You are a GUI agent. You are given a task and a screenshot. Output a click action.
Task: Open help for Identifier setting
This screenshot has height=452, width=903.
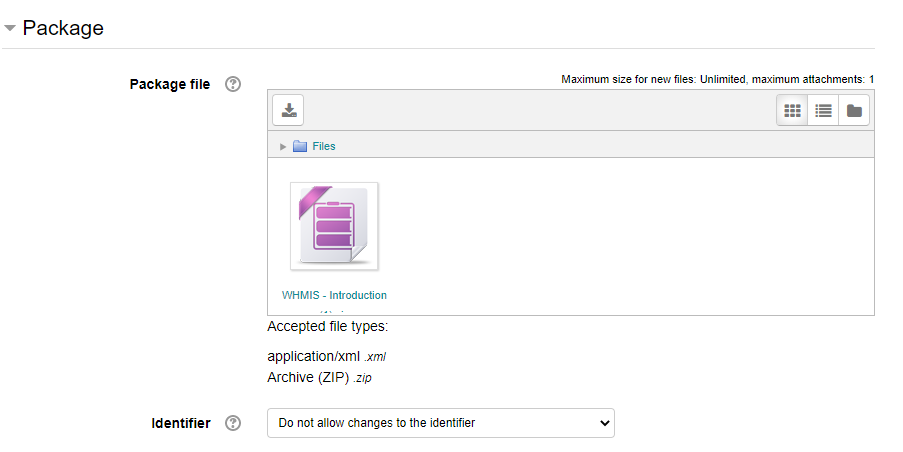(233, 423)
